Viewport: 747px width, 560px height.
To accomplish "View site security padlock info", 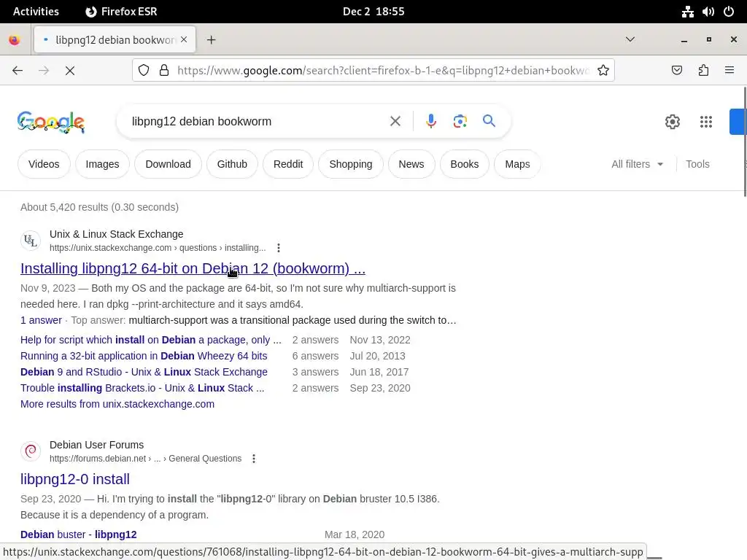I will click(164, 71).
